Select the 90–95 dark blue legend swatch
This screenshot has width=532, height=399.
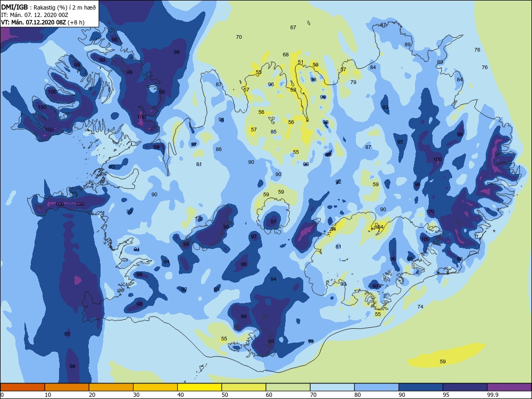[421, 387]
